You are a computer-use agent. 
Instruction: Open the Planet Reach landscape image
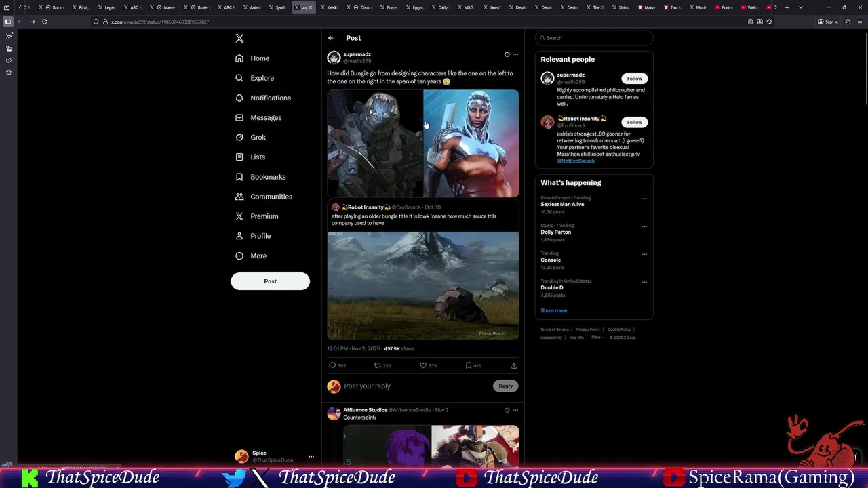click(423, 285)
